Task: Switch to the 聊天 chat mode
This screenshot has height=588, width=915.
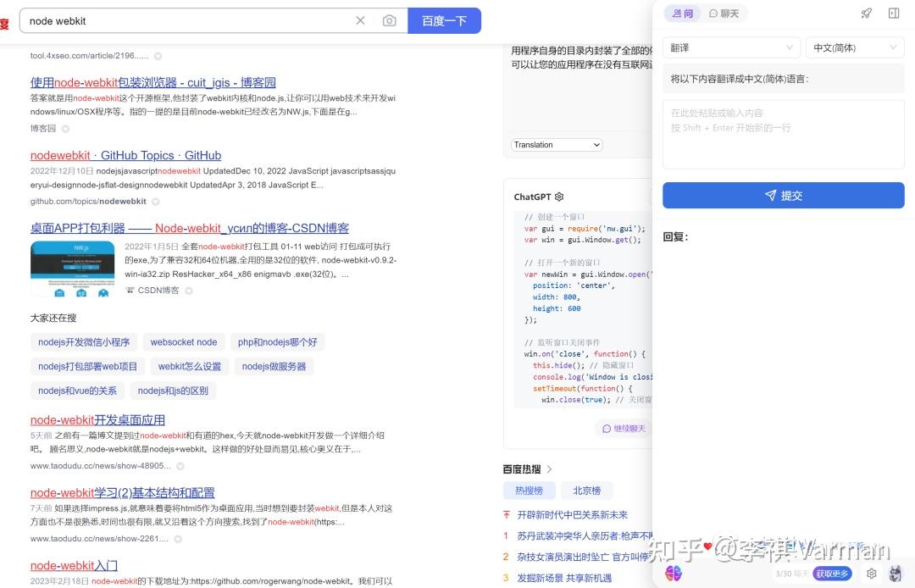Action: [x=723, y=13]
